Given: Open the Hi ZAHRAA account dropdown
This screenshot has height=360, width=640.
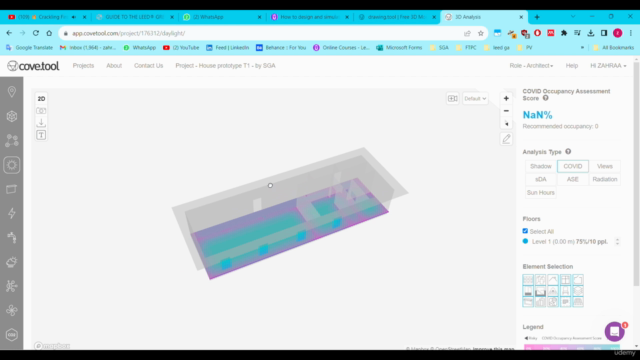Looking at the screenshot, I should point(608,65).
